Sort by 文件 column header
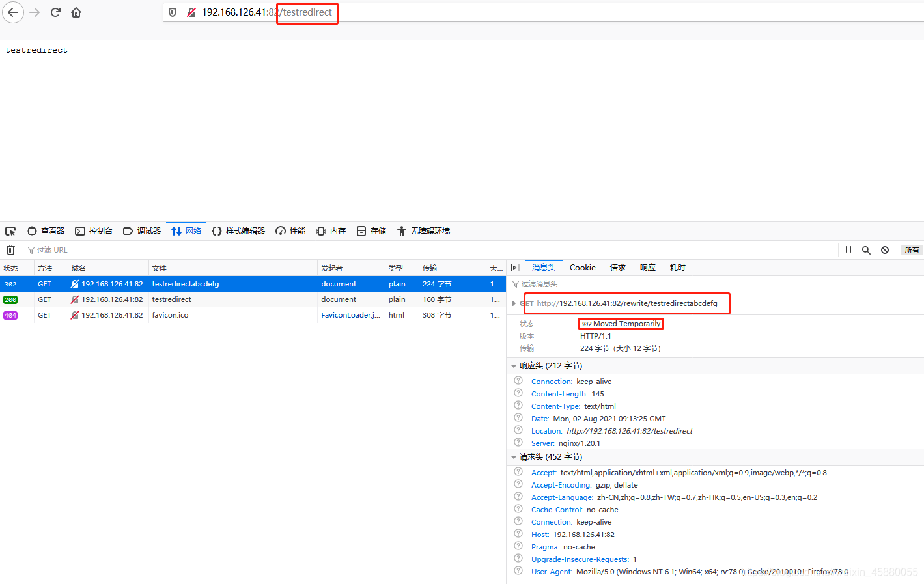Image resolution: width=924 pixels, height=584 pixels. [233, 268]
